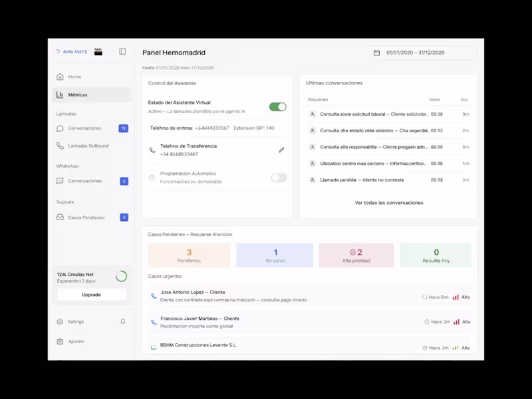Collapse the sidebar with panel icon
Screen dimensions: 532x399
(x=122, y=52)
